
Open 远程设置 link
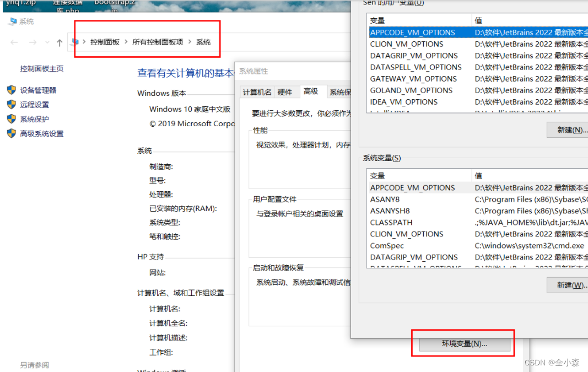[x=35, y=105]
